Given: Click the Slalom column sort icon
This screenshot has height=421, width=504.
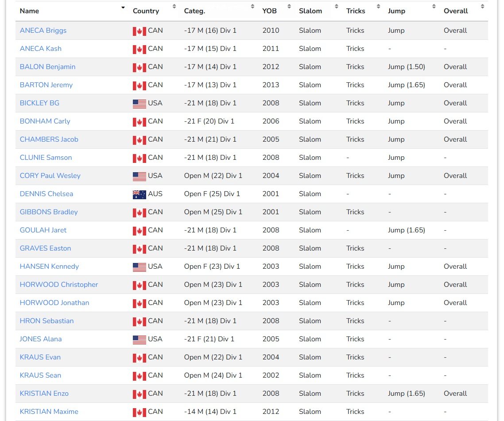Looking at the screenshot, I should (x=337, y=7).
